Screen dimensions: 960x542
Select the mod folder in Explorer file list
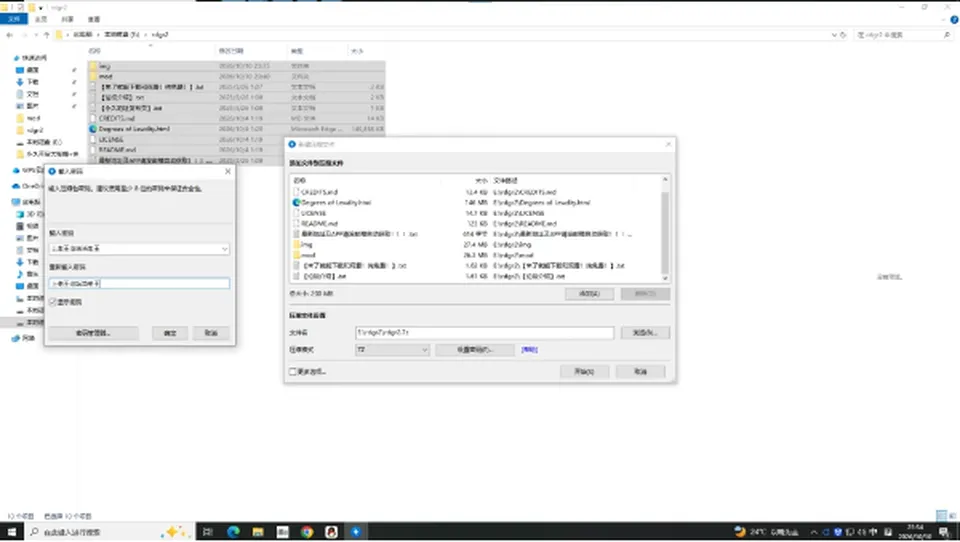[x=105, y=77]
